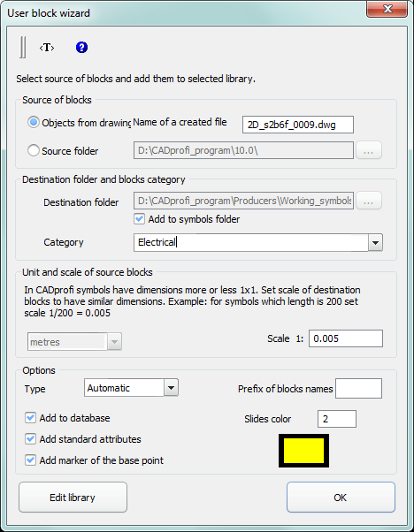Open the metres unit dropdown
414x532 pixels.
114,342
